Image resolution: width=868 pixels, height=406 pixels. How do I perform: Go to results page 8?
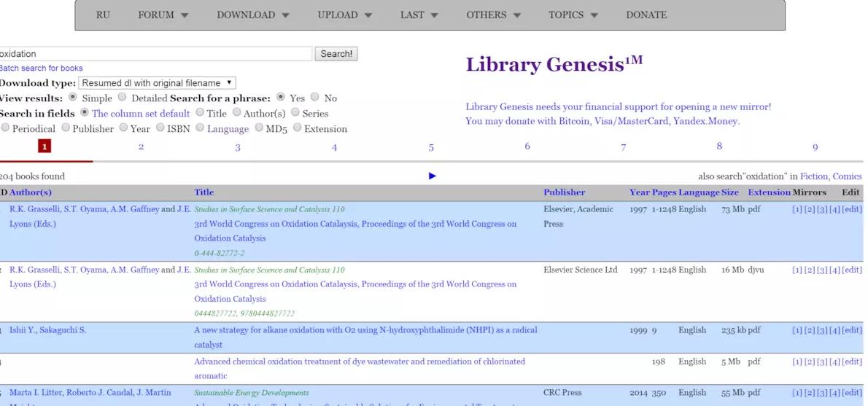pos(719,146)
